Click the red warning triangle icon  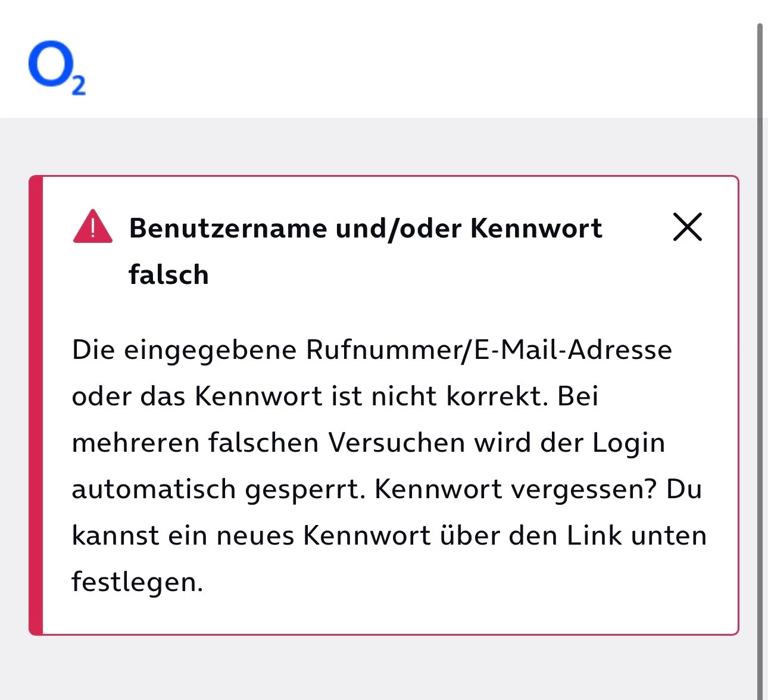click(x=92, y=227)
